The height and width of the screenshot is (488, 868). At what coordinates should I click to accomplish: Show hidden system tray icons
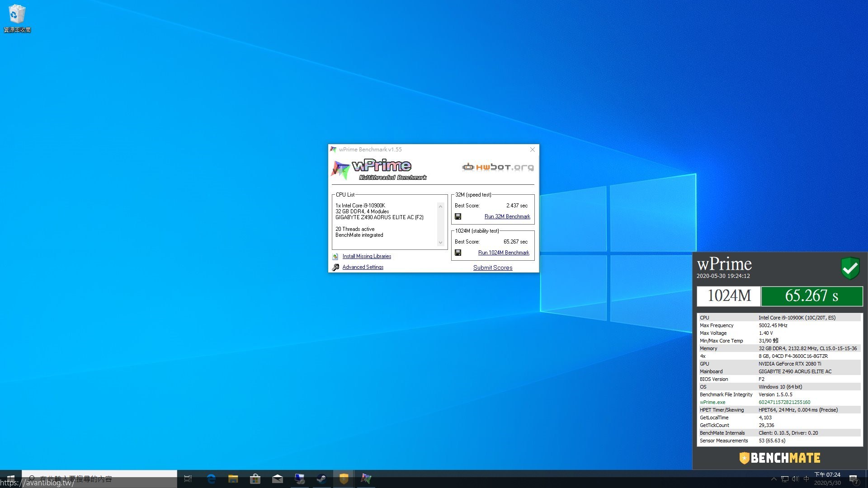click(x=774, y=479)
